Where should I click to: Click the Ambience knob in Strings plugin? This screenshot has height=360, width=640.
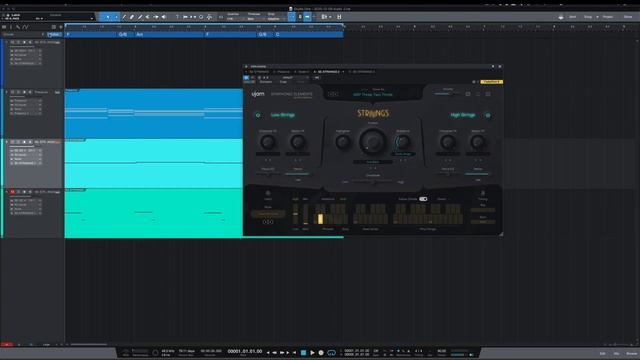pos(402,142)
